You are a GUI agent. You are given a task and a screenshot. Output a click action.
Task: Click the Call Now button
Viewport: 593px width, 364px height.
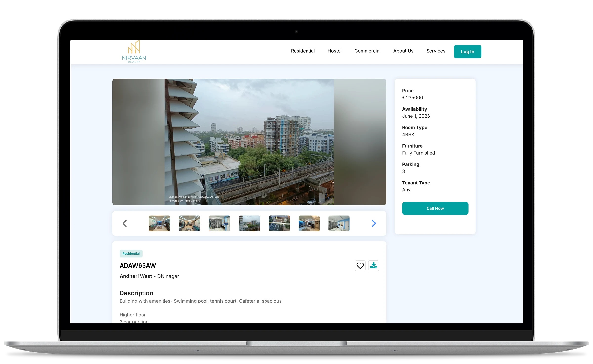tap(435, 208)
